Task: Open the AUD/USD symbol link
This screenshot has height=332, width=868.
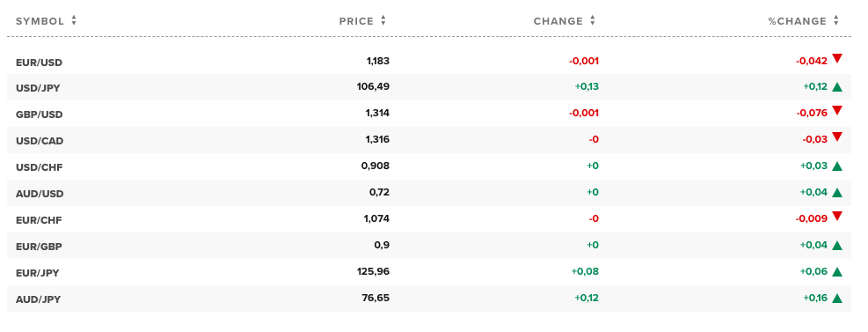Action: click(x=40, y=194)
